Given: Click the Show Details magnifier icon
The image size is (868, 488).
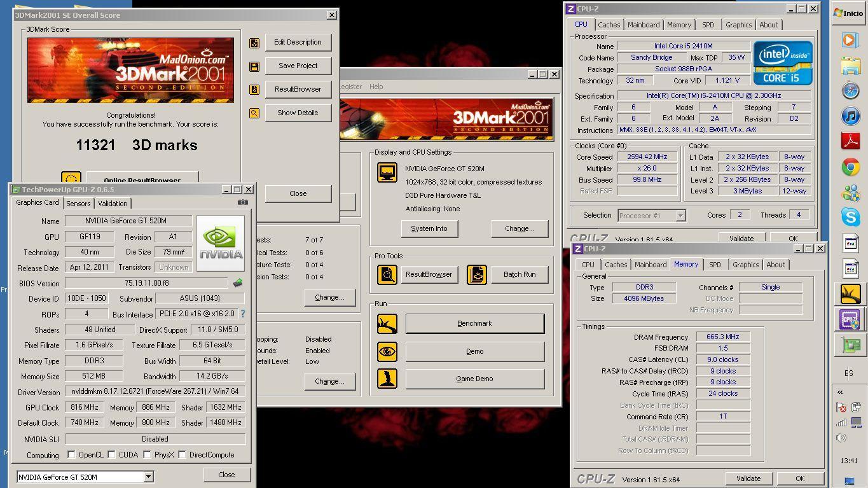Looking at the screenshot, I should (x=254, y=113).
